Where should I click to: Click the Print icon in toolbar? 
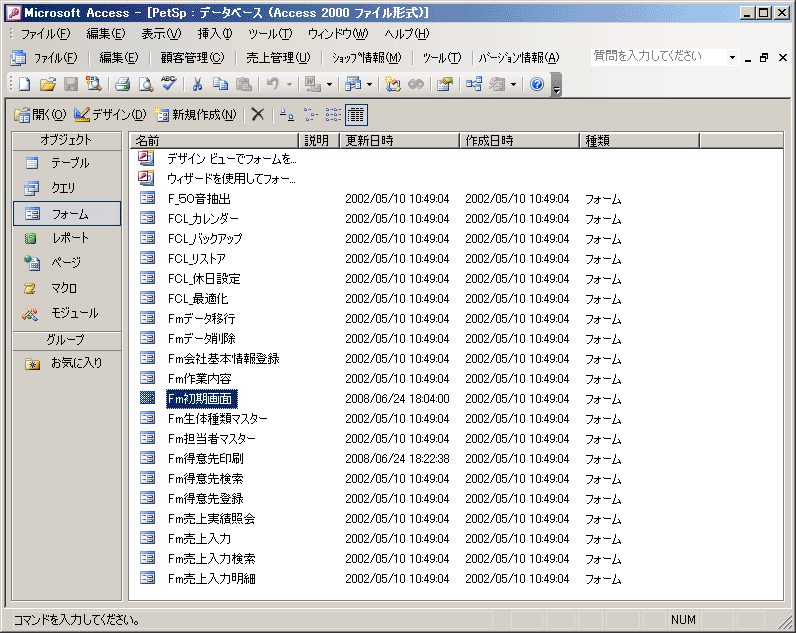pos(122,85)
